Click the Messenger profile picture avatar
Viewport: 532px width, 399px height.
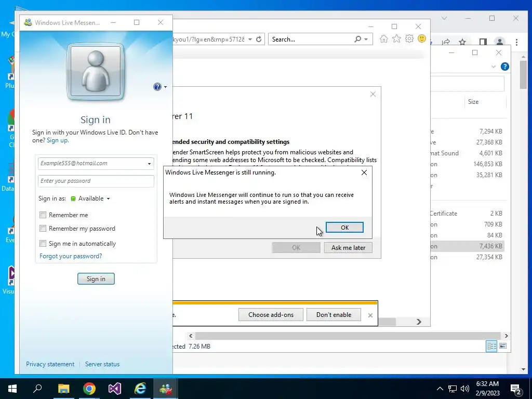(96, 72)
